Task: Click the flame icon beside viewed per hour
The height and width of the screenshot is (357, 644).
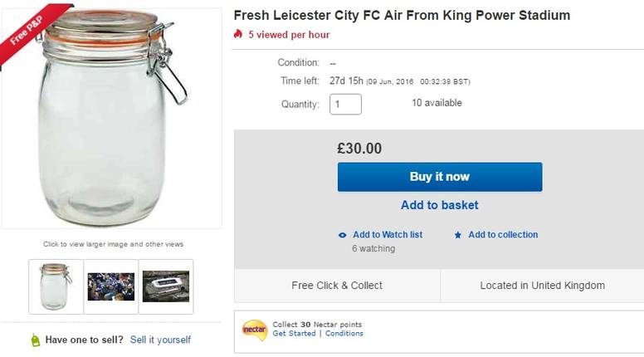Action: pos(238,35)
